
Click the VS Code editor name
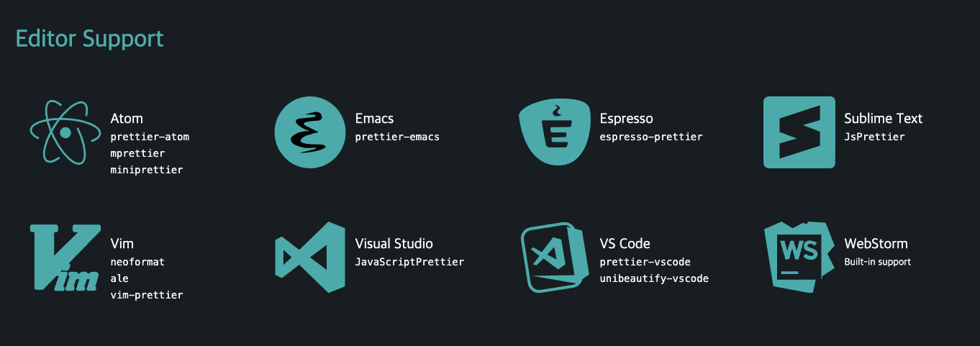tap(625, 244)
